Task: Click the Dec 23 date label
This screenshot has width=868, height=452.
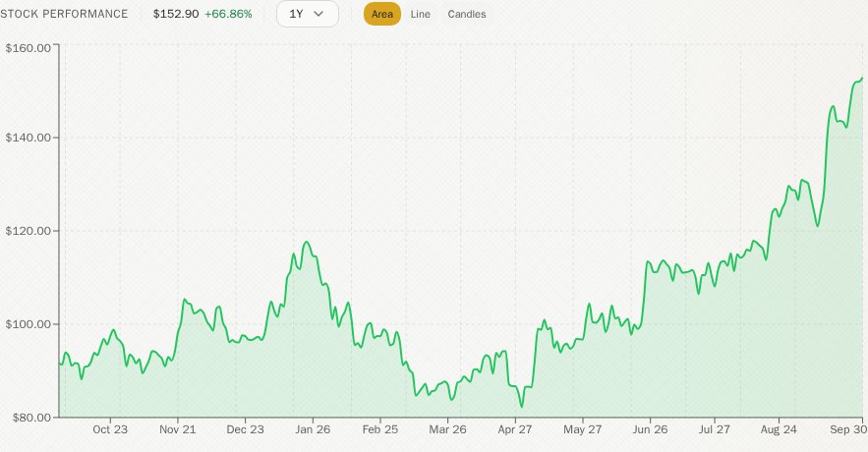Action: tap(245, 429)
